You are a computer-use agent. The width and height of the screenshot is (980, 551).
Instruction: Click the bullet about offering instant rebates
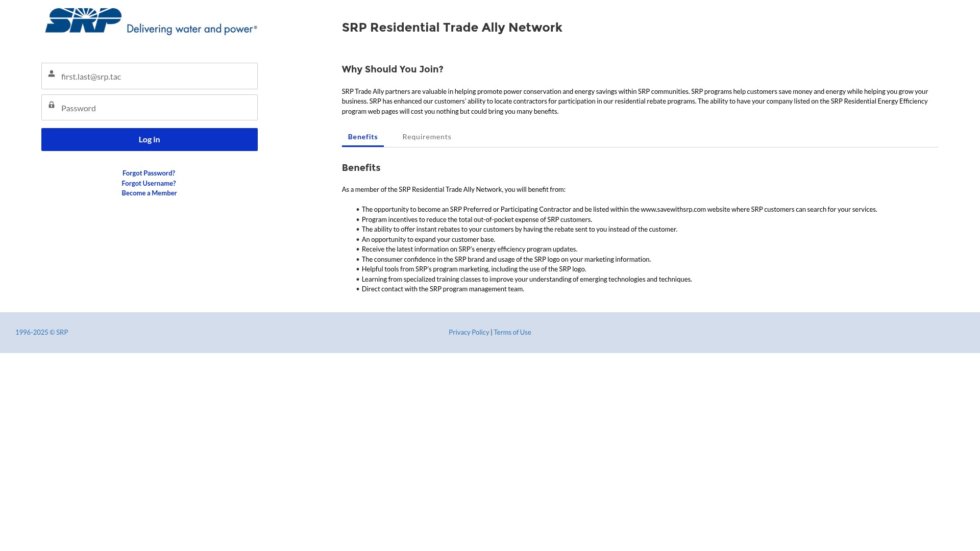click(520, 229)
